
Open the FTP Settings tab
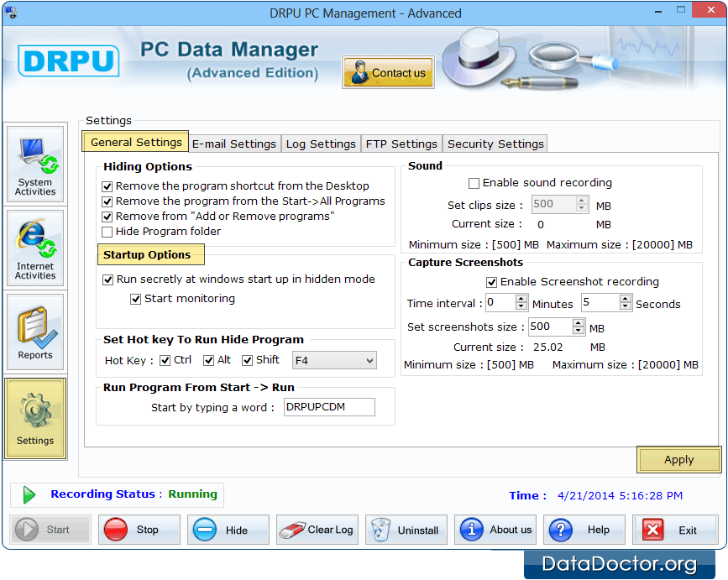(x=401, y=144)
